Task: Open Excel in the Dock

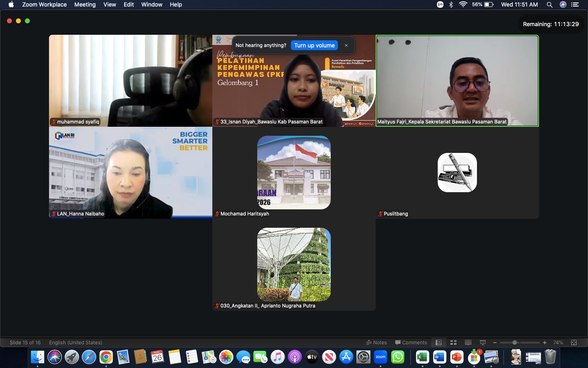Action: [422, 357]
